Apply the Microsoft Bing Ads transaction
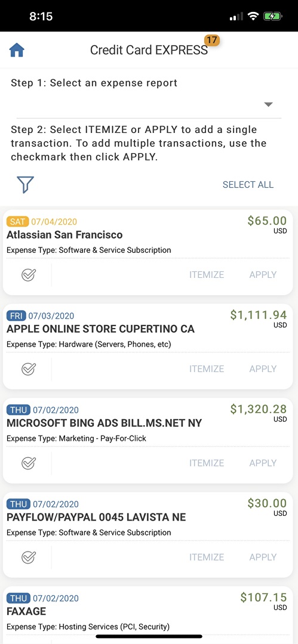The height and width of the screenshot is (644, 298). (x=263, y=463)
